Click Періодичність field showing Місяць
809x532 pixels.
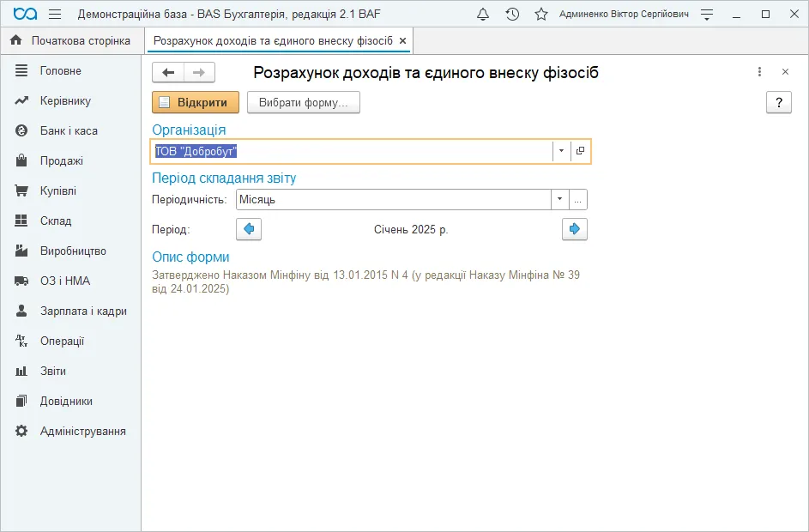pos(393,200)
